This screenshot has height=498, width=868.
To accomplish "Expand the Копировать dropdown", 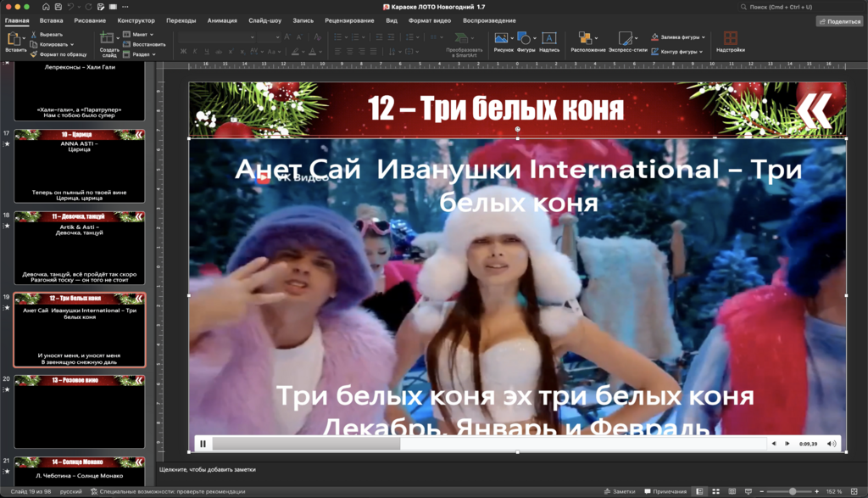I will coord(72,44).
